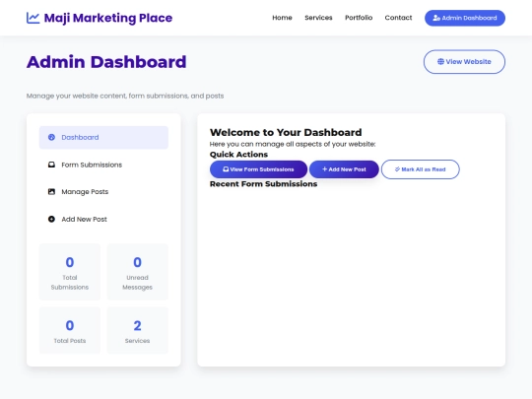This screenshot has height=399, width=532.
Task: Click the plus circle icon beside Add New Post
Action: [51, 219]
